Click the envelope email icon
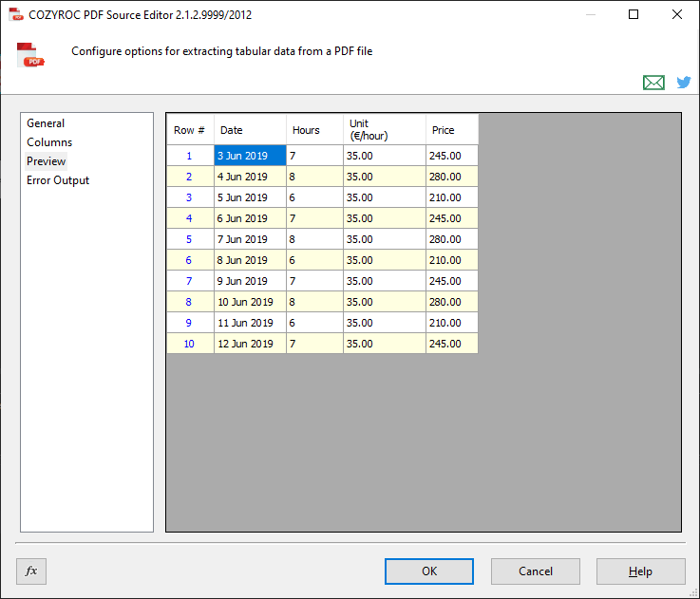This screenshot has height=599, width=700. pos(653,83)
